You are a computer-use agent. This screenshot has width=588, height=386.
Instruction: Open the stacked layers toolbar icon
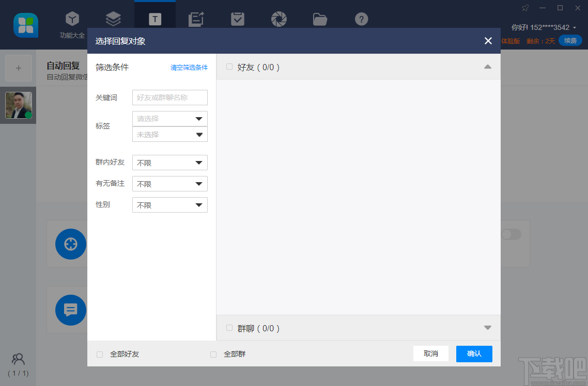click(113, 19)
